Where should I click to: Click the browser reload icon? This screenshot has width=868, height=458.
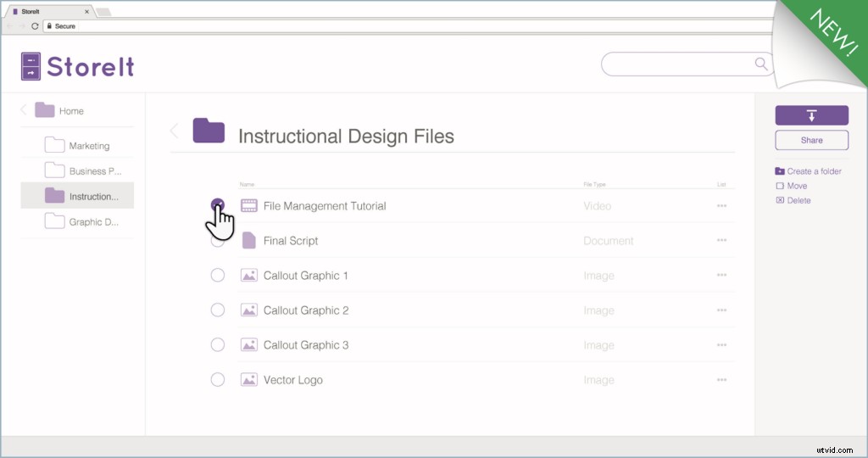pos(35,26)
